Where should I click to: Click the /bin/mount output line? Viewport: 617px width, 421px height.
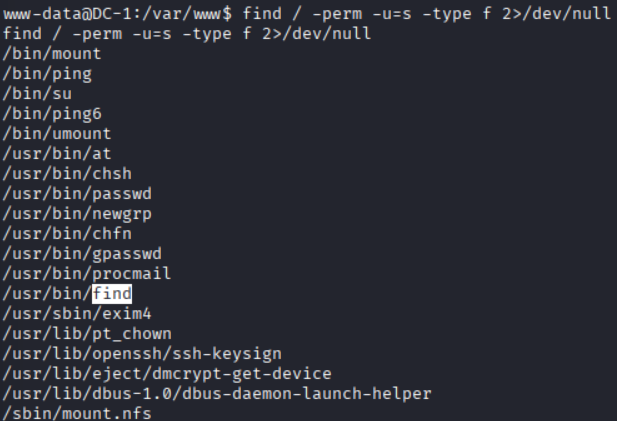[x=45, y=53]
